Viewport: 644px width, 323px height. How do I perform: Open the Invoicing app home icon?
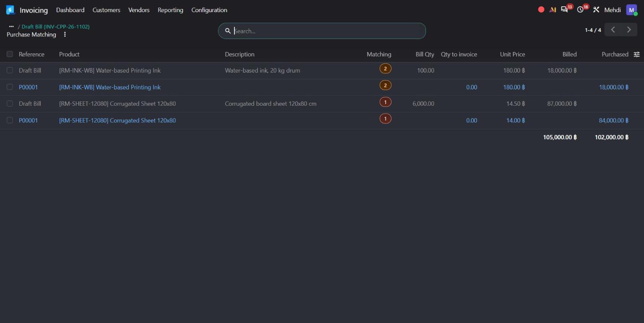tap(10, 10)
